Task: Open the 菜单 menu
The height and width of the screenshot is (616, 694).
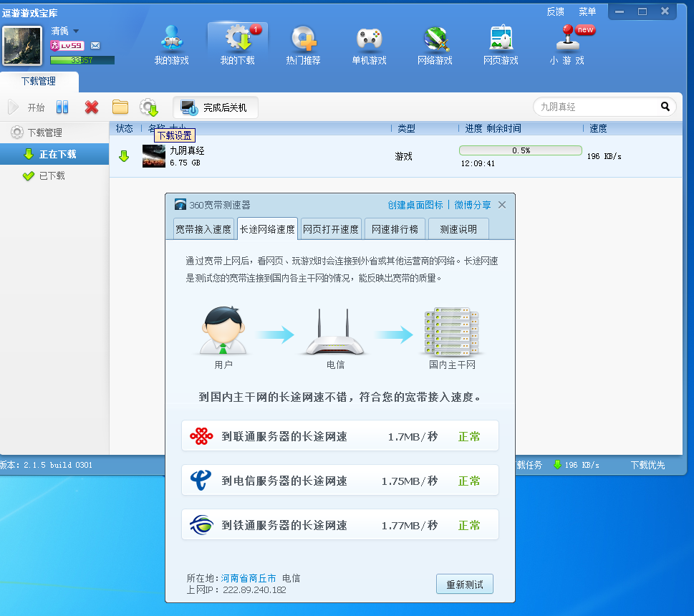Action: (587, 12)
